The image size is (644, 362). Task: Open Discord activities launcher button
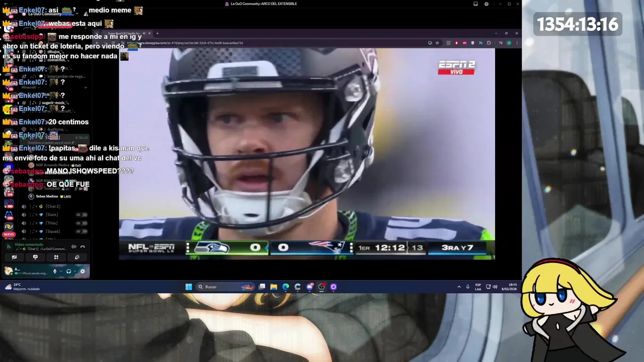point(56,257)
